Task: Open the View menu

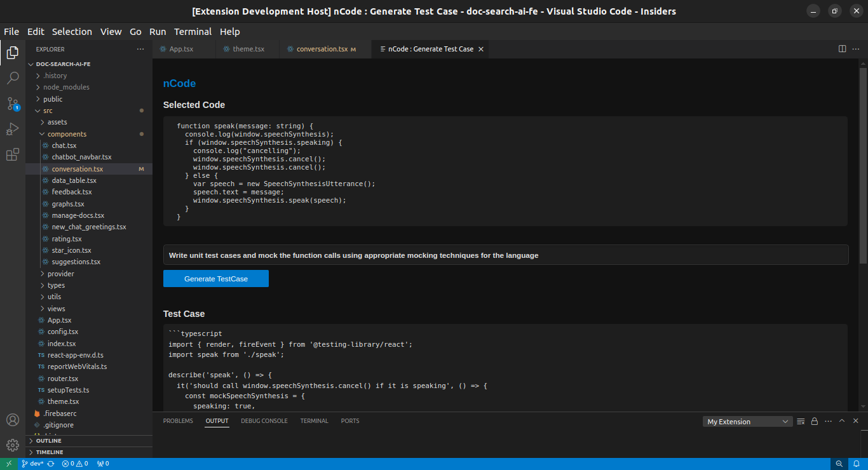Action: coord(111,32)
